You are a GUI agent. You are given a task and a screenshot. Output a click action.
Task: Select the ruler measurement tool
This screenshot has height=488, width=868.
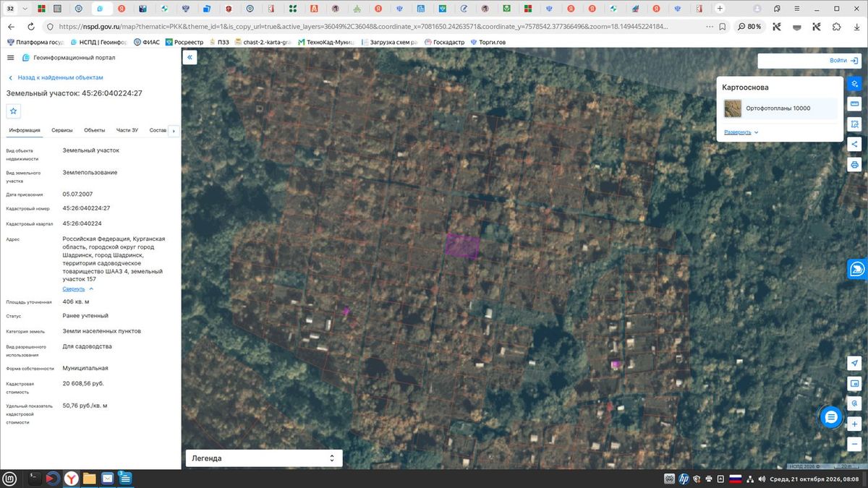(x=854, y=104)
